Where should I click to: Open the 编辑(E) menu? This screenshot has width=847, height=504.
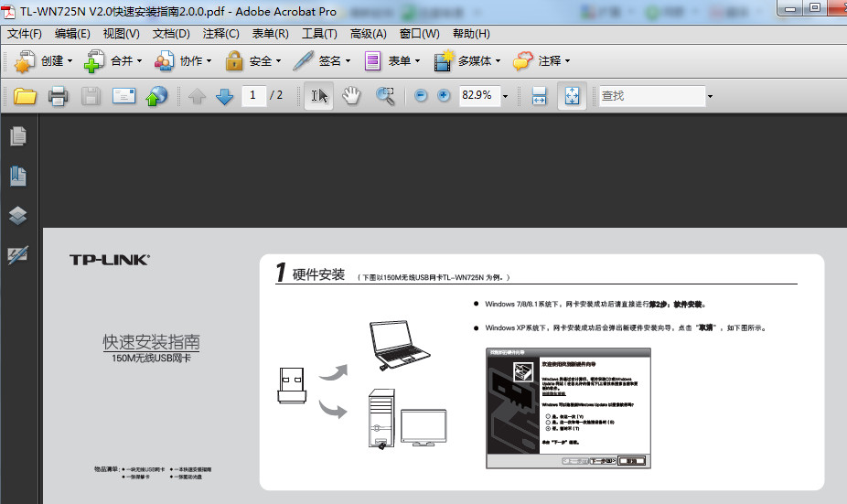coord(72,34)
